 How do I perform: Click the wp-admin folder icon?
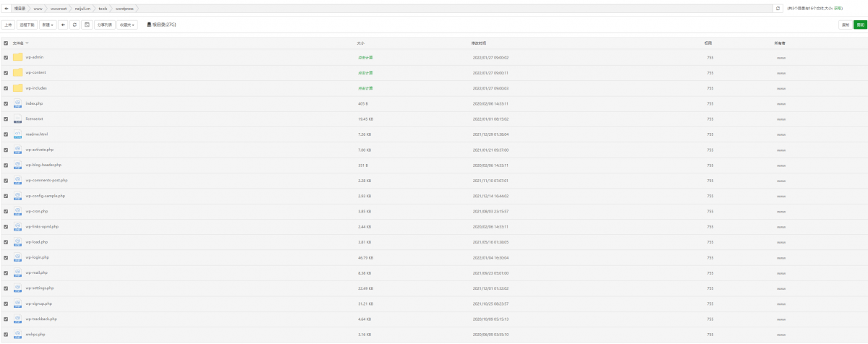pos(18,57)
